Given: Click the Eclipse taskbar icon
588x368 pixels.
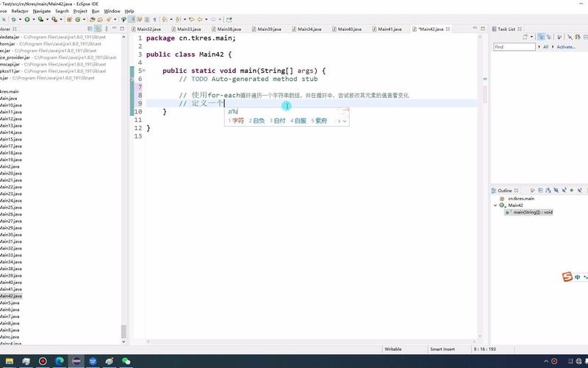Looking at the screenshot, I should tap(76, 361).
